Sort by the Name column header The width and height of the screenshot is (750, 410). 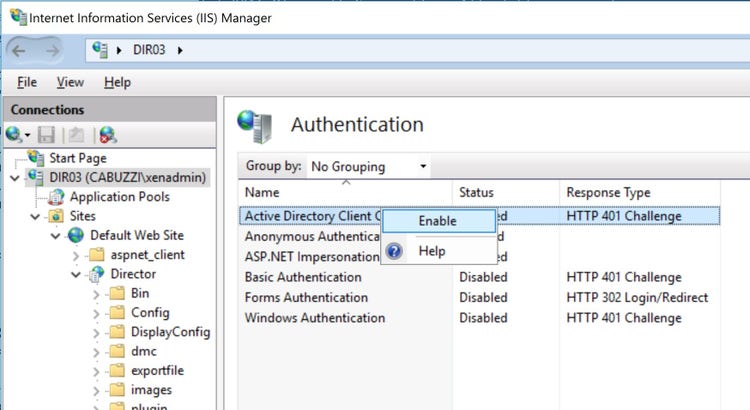pos(345,192)
